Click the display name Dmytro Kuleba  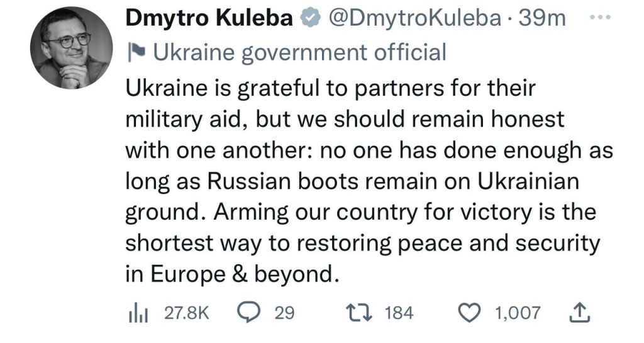tap(210, 20)
